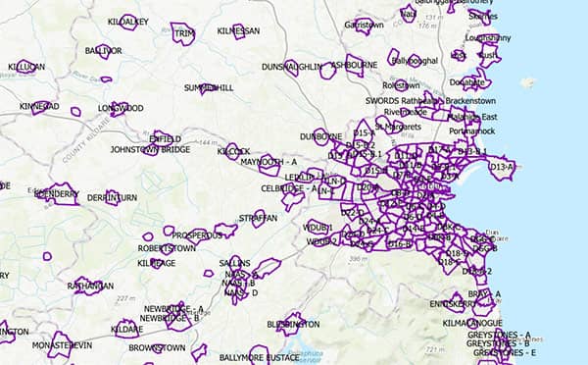Image resolution: width=588 pixels, height=365 pixels.
Task: Click the KILDARE region outline
Action: (x=126, y=329)
